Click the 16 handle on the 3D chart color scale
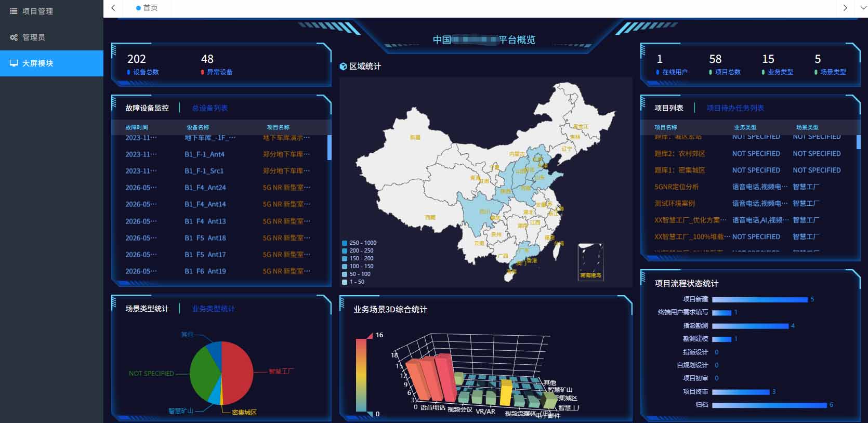Screen dimensions: 868x423 (370, 335)
